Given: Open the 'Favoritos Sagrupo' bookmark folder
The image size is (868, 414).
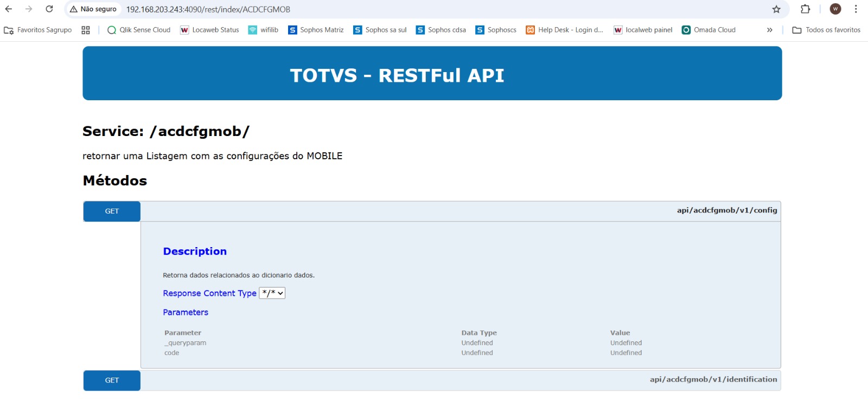Looking at the screenshot, I should point(38,30).
